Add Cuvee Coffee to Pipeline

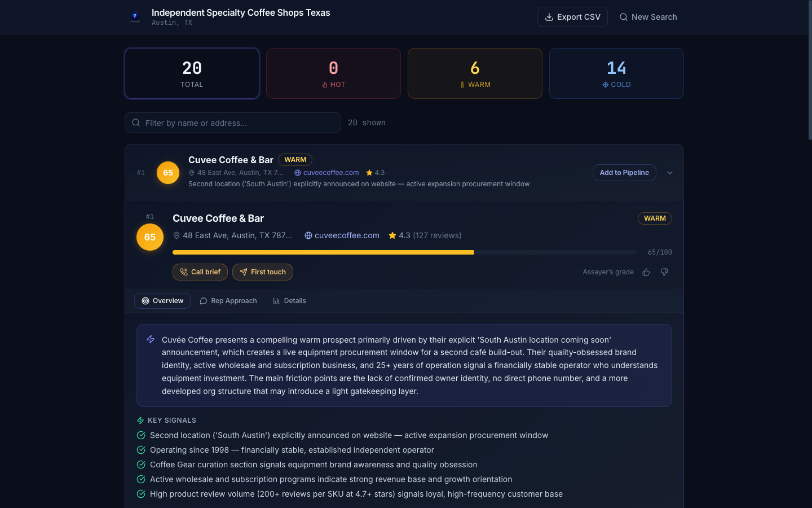pyautogui.click(x=624, y=173)
